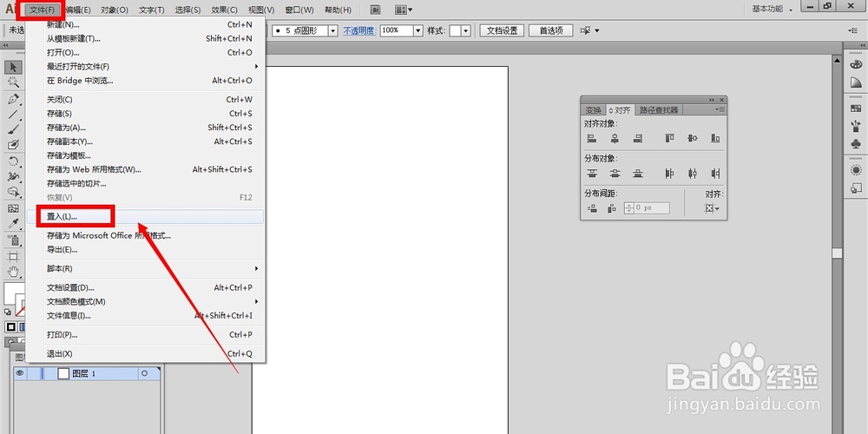
Task: Select the Mesh tool
Action: (x=13, y=208)
